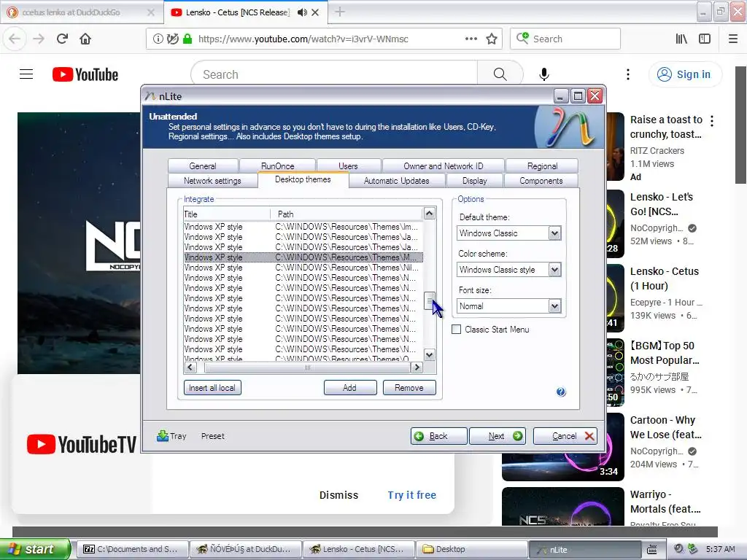
Task: Open the Regional tab
Action: pos(542,166)
